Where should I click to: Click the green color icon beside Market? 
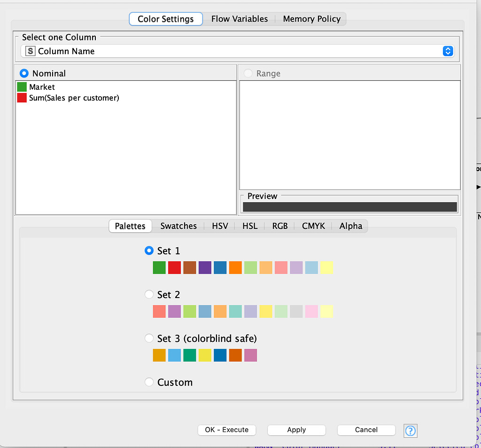(21, 87)
